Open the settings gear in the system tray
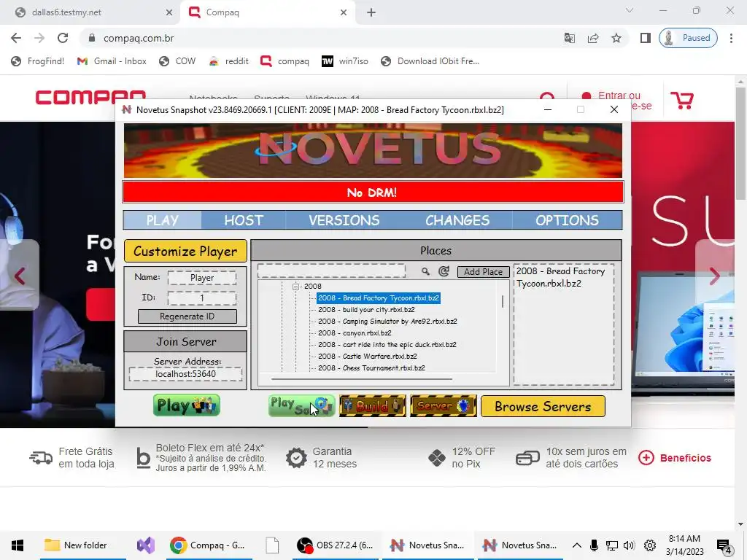This screenshot has height=560, width=747. point(650,545)
